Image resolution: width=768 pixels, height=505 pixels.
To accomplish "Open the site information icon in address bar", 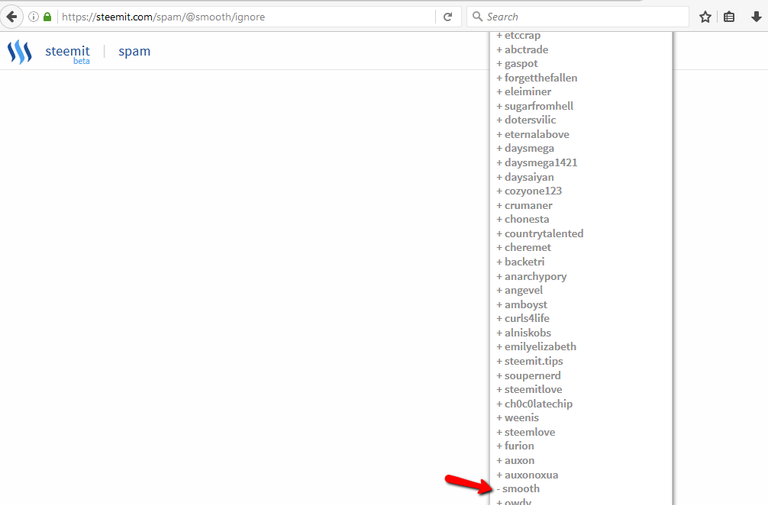I will 33,17.
